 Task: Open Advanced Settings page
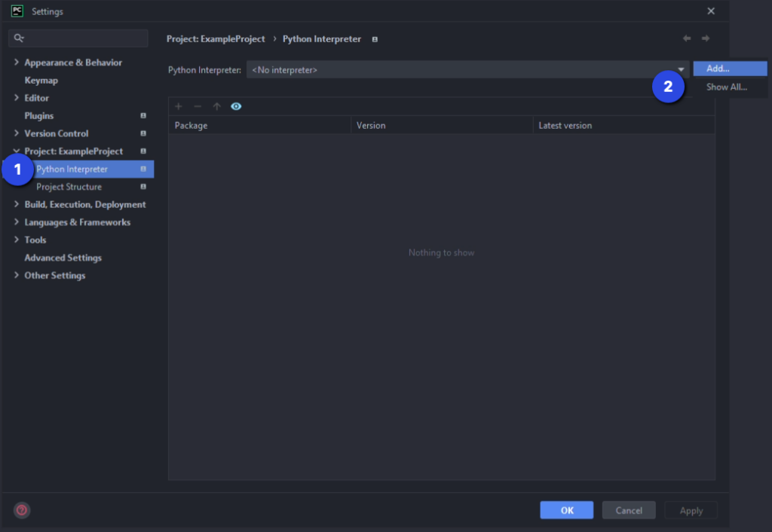(x=63, y=258)
